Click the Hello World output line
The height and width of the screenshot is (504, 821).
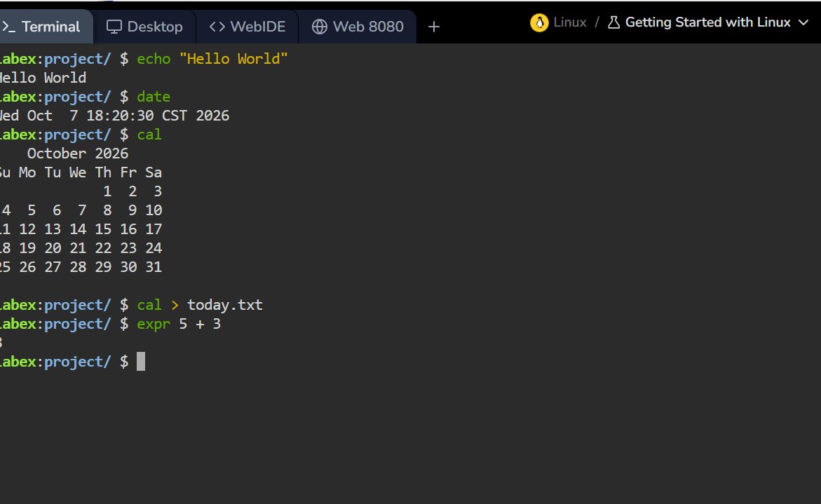coord(43,78)
